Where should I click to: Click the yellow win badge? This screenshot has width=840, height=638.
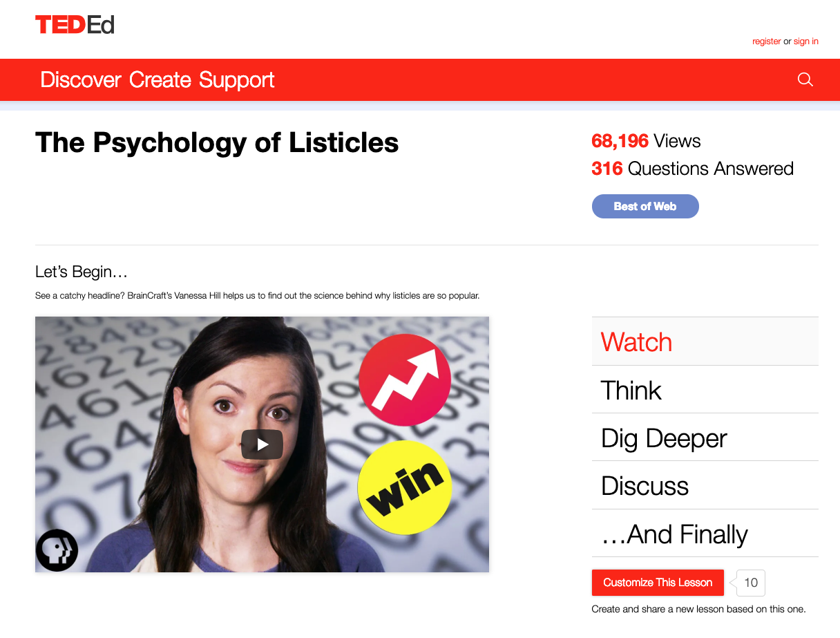point(405,487)
